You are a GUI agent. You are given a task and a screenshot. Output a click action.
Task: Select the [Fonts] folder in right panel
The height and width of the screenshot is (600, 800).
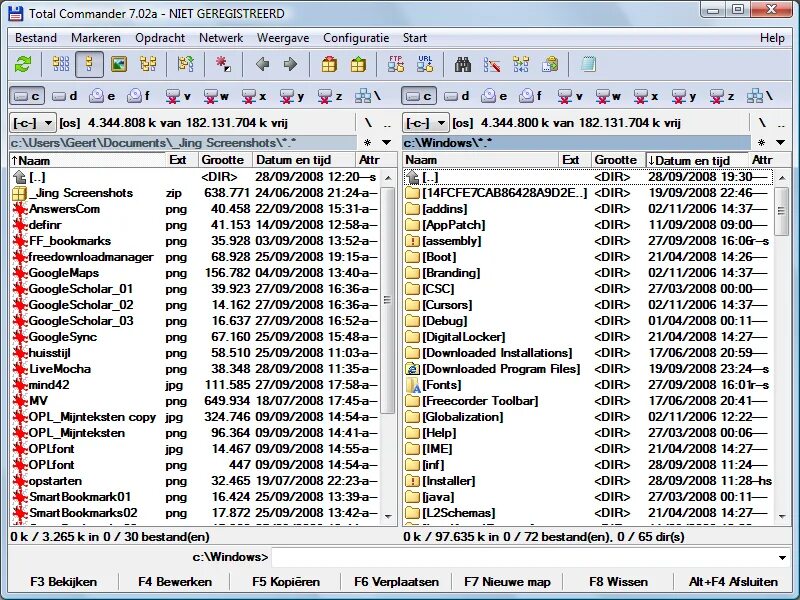(x=588, y=385)
